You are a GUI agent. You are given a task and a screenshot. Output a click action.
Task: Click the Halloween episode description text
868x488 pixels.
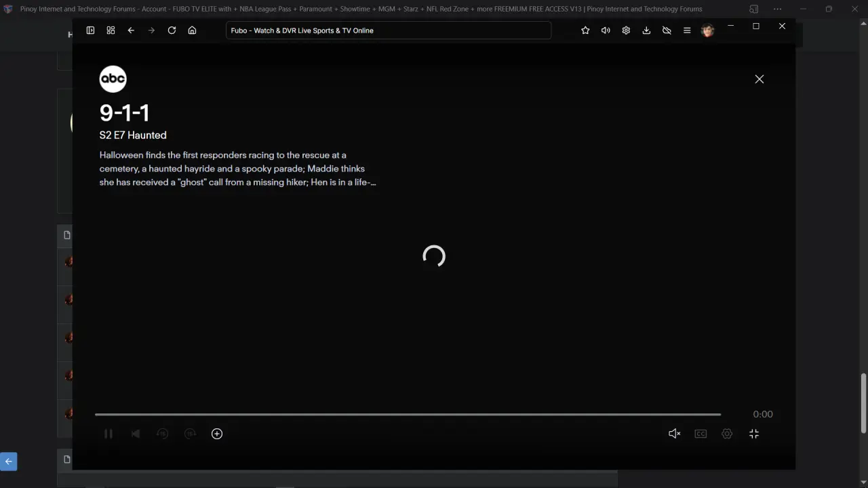237,169
